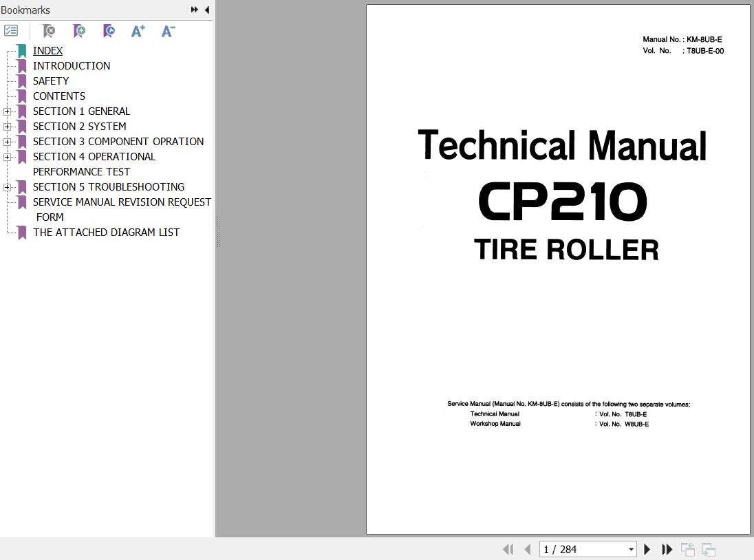The width and height of the screenshot is (754, 560).
Task: Expand SECTION 2 SYSTEM bookmark
Action: pyautogui.click(x=7, y=127)
